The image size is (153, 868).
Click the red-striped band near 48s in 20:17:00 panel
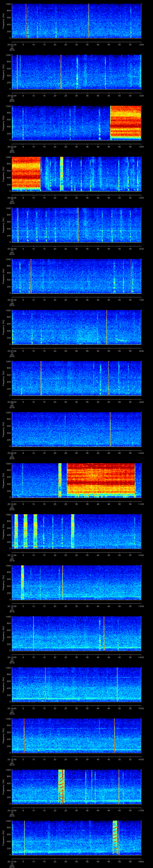115,838
